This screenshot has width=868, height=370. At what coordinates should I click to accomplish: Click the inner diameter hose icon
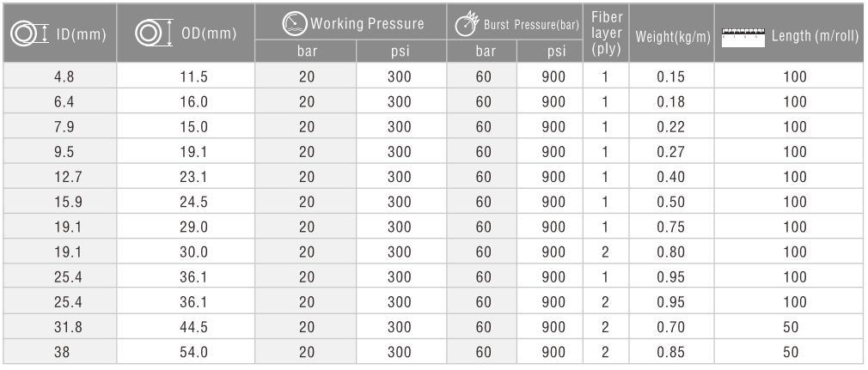(x=30, y=35)
